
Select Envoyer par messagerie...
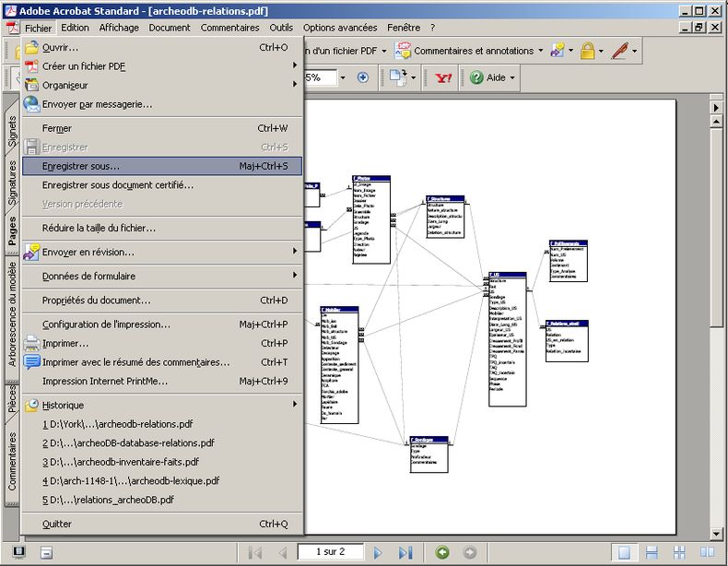162,104
